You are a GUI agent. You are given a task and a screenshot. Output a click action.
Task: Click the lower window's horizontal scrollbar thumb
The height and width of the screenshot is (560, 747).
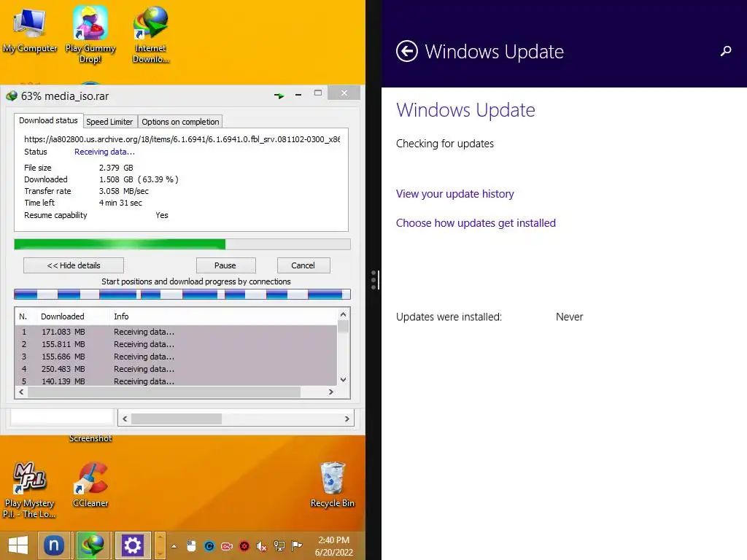point(177,419)
